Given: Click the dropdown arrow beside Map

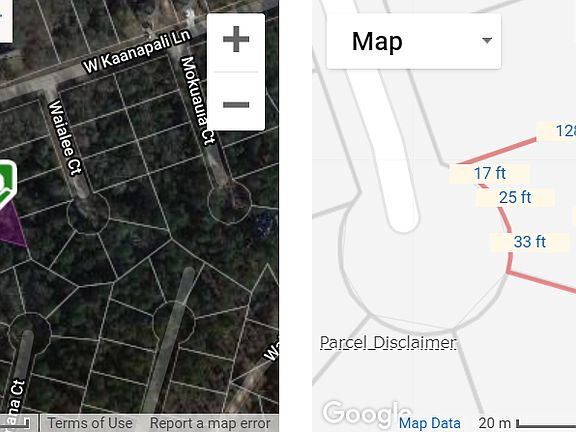Looking at the screenshot, I should [487, 40].
